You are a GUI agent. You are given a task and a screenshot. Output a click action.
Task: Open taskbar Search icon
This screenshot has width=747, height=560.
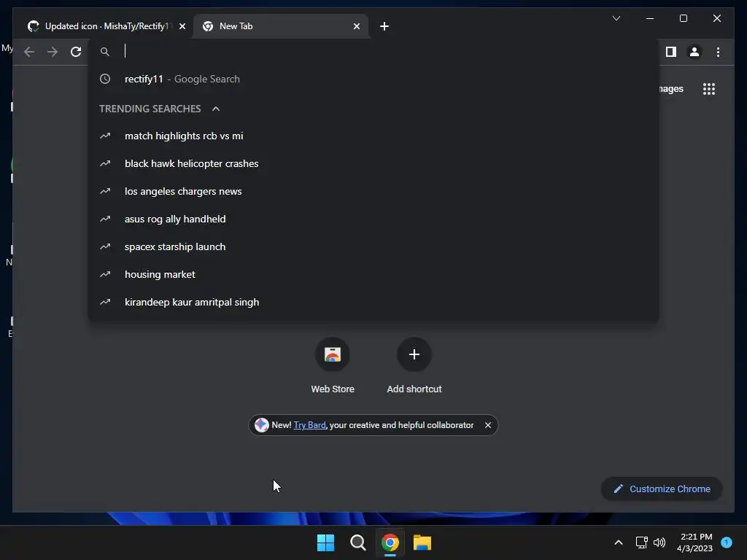357,542
